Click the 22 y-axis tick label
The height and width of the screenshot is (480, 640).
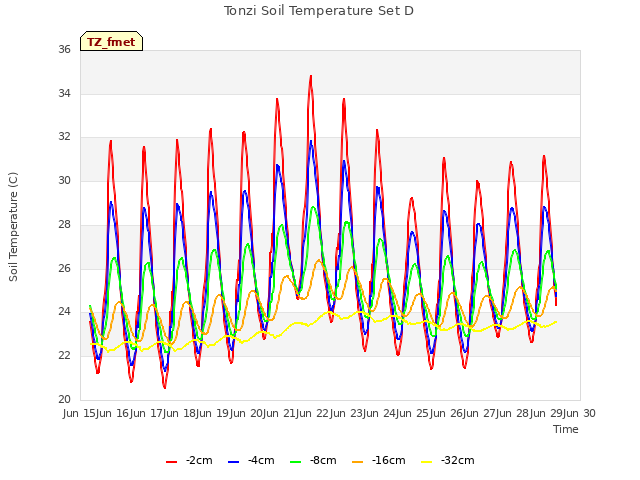(x=64, y=356)
